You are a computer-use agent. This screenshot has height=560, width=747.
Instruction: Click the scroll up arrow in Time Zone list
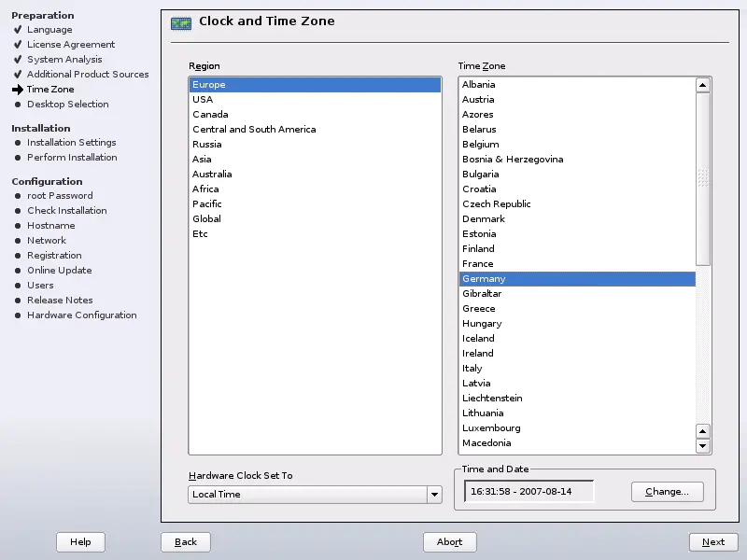point(703,85)
